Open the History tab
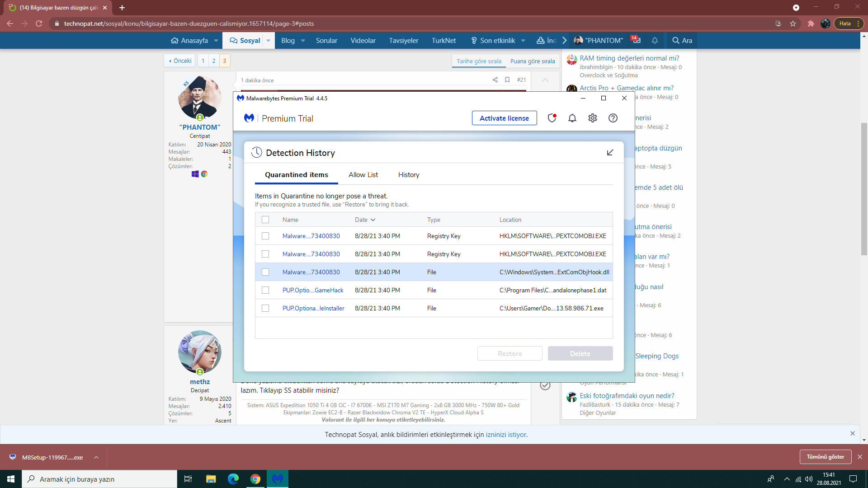This screenshot has width=868, height=488. click(x=408, y=175)
